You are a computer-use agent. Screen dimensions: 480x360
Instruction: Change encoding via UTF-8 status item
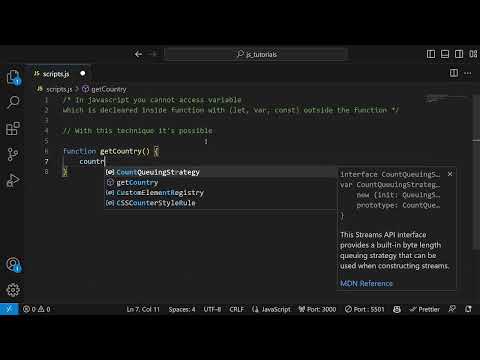[212, 309]
